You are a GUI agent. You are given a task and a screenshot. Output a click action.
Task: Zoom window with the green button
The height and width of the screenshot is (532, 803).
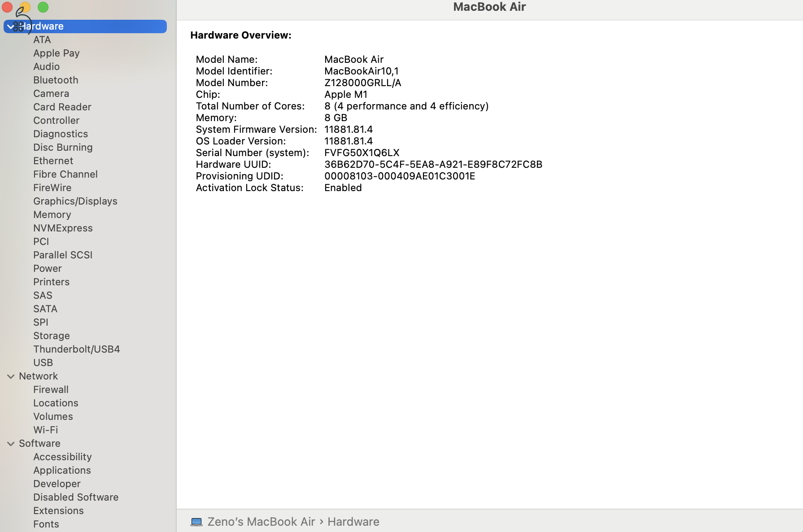click(43, 7)
